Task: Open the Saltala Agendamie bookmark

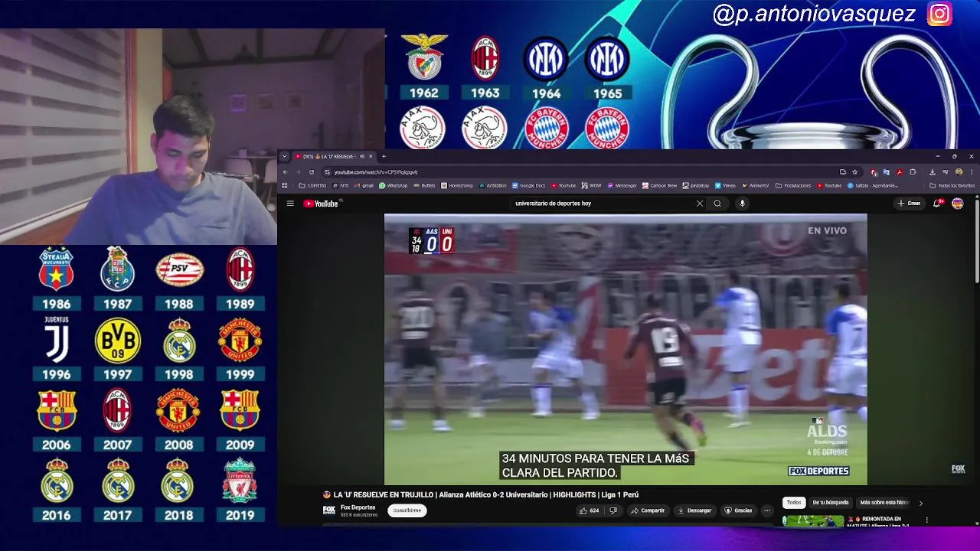Action: pyautogui.click(x=873, y=185)
